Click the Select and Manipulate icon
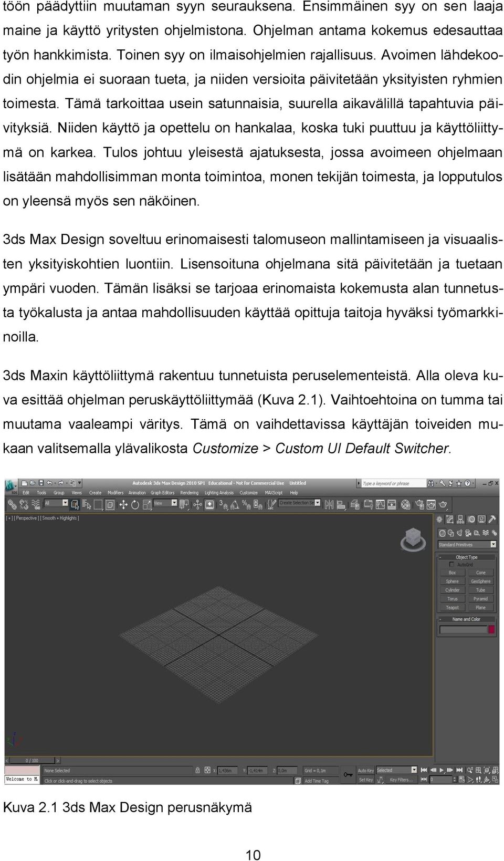 197,505
